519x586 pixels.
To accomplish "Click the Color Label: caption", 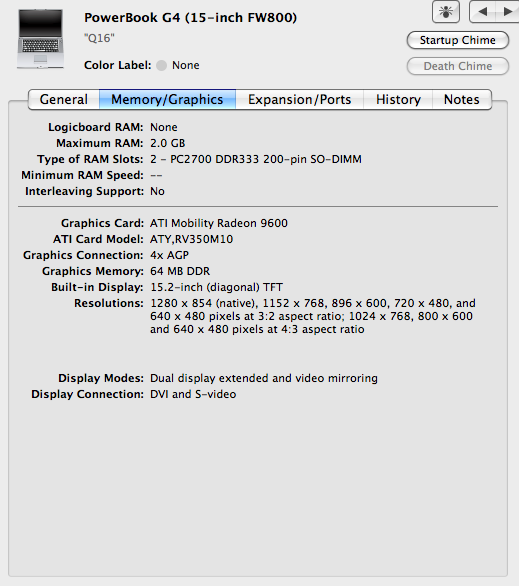I will tap(118, 65).
